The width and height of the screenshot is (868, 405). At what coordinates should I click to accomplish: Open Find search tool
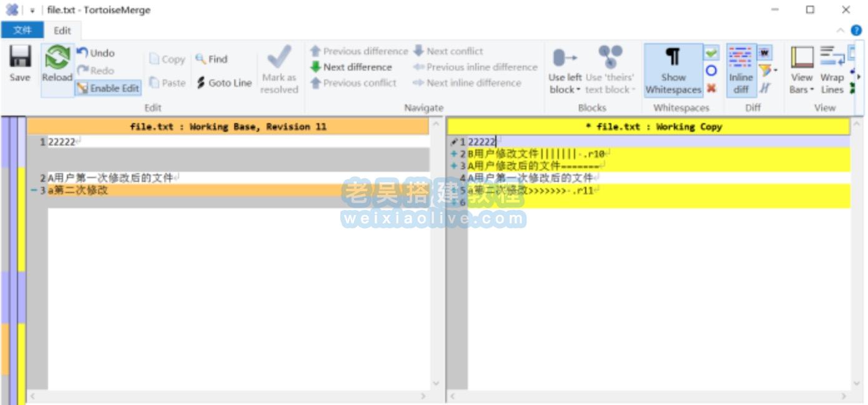click(211, 59)
